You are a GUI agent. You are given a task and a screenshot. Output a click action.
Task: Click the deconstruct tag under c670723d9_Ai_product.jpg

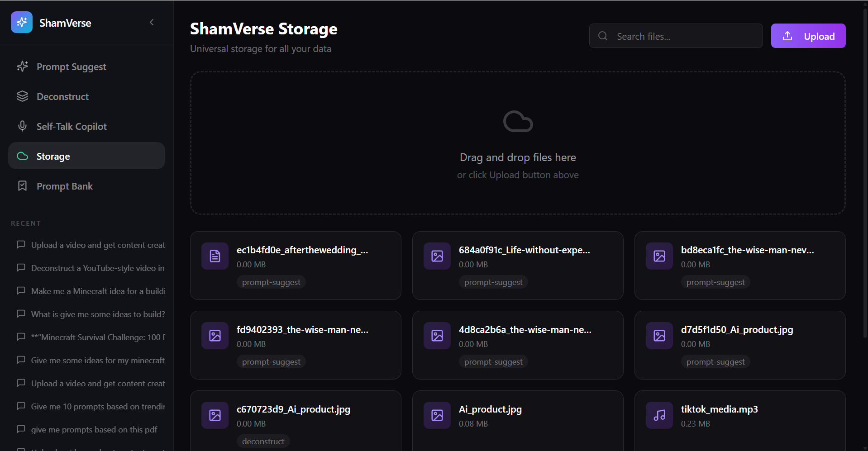pyautogui.click(x=263, y=441)
